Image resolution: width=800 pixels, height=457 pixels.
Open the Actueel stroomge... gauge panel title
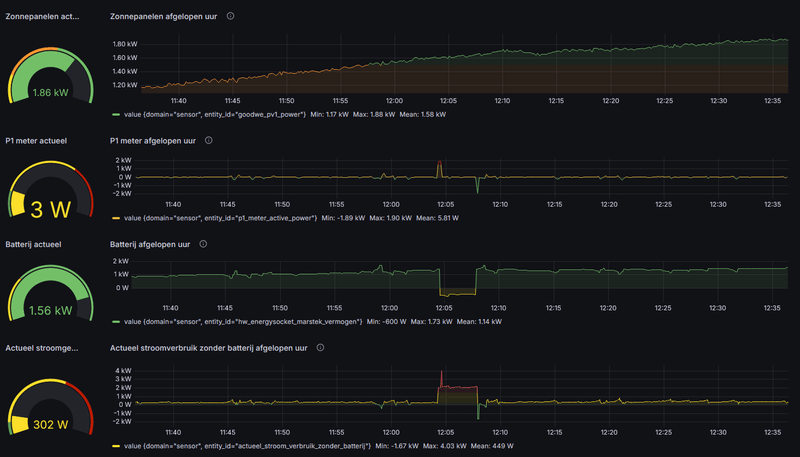pyautogui.click(x=42, y=348)
